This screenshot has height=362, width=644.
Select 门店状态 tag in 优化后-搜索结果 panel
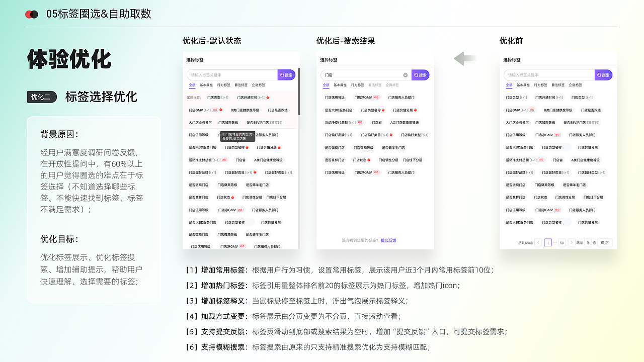point(362,160)
